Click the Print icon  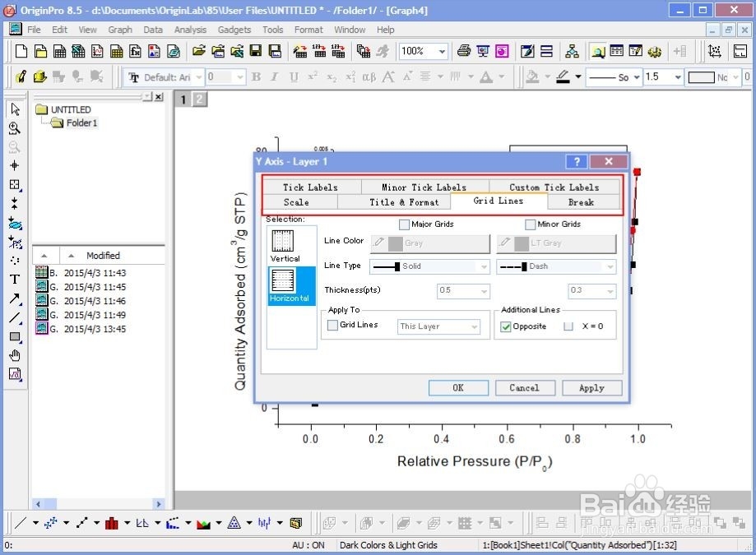464,51
